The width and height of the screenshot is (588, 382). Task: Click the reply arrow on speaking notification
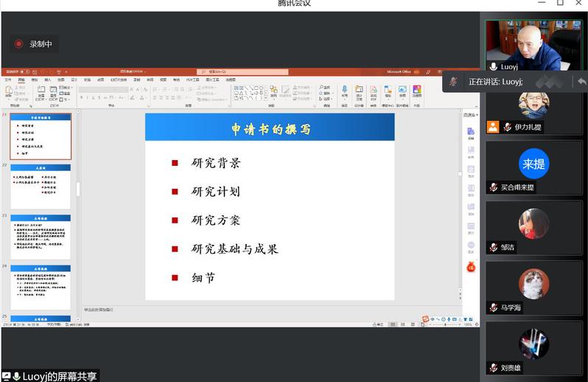[581, 81]
